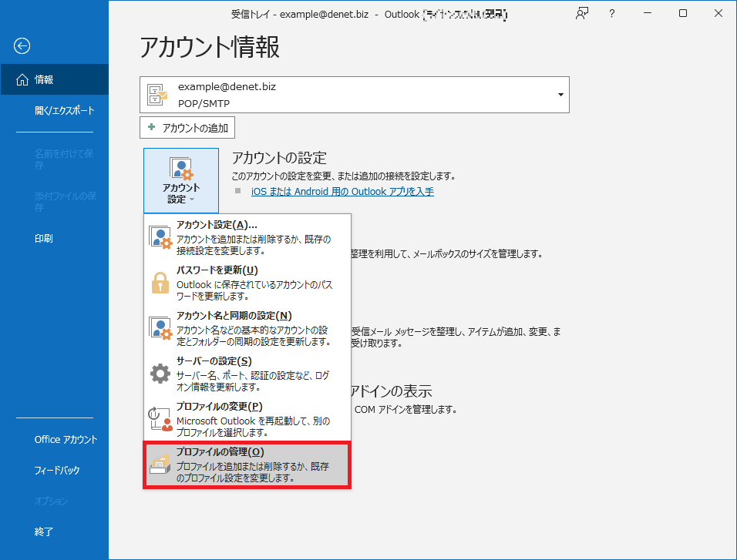
Task: Click the folder icon for プロファイルの管理
Action: pyautogui.click(x=160, y=464)
